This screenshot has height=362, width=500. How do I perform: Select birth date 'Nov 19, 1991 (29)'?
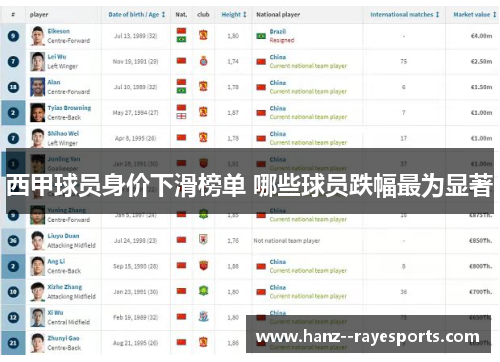click(x=135, y=61)
